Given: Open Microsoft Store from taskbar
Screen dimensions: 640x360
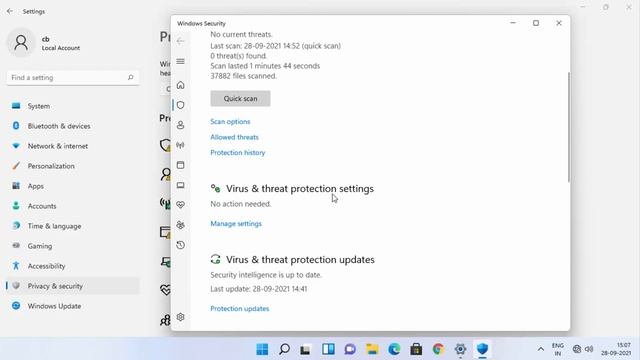Looking at the screenshot, I should 416,349.
